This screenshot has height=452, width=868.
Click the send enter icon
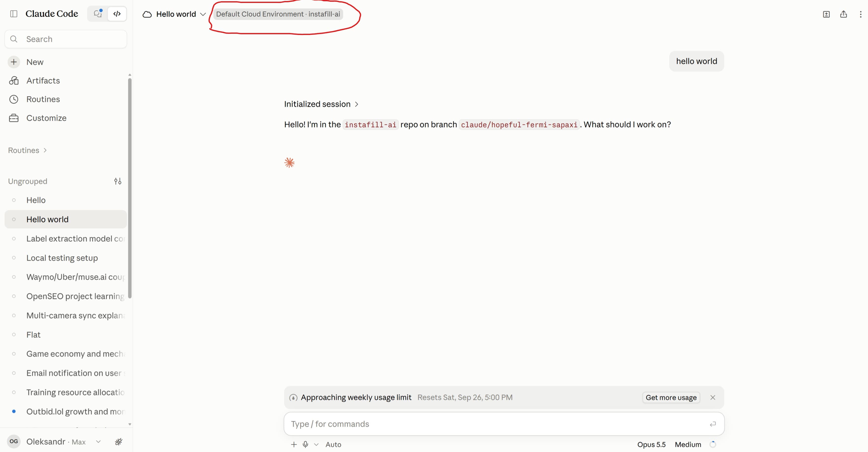click(713, 424)
